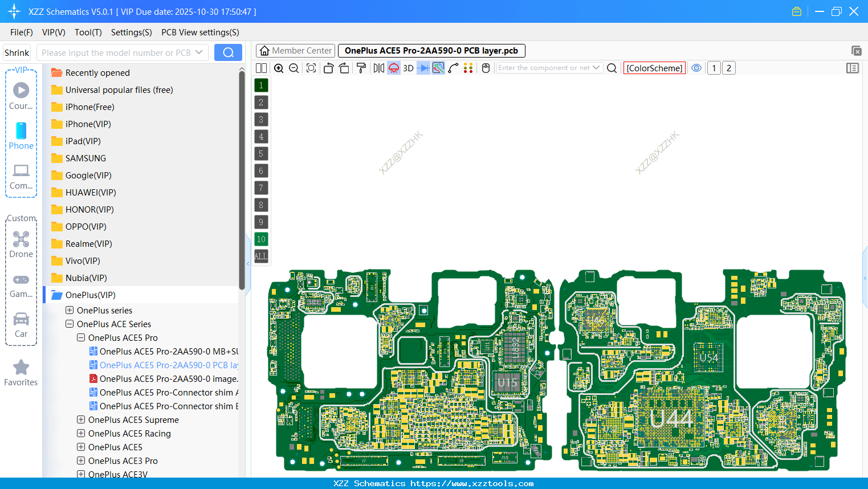Screen dimensions: 868x489
Task: Open the detach window icon at top right
Action: click(856, 51)
